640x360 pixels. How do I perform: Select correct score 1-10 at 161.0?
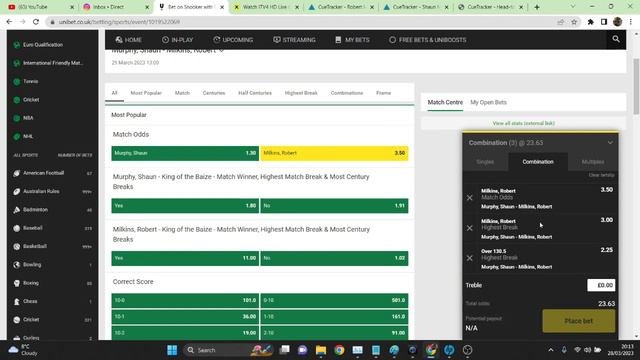coord(334,317)
